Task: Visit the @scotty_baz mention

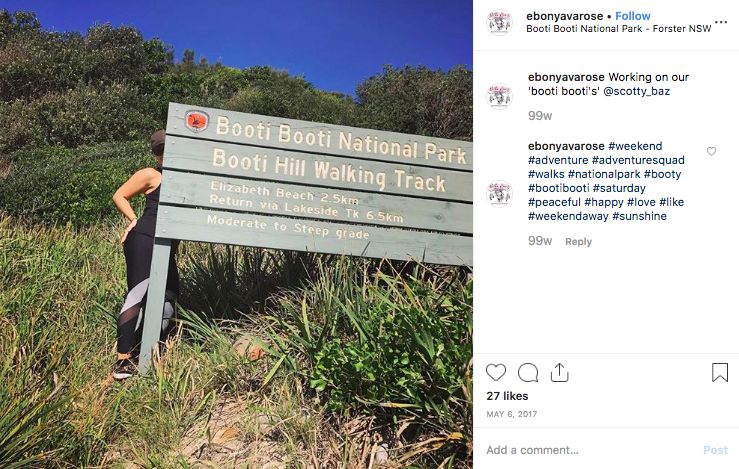Action: 636,91
